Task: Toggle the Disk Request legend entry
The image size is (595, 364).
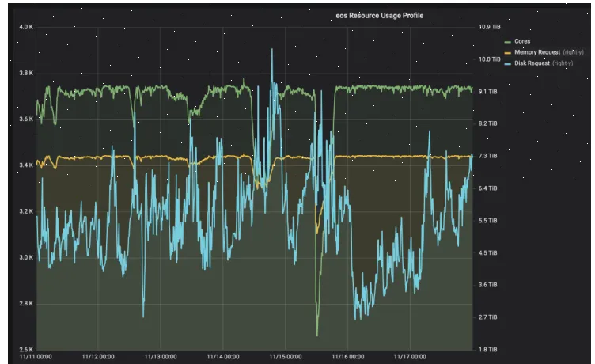Action: click(x=532, y=63)
